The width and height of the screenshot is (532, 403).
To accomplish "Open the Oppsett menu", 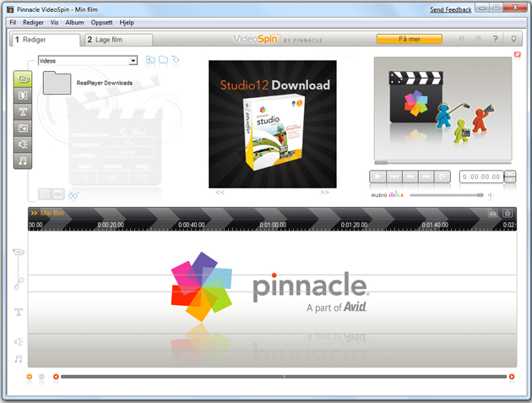I will (x=102, y=23).
